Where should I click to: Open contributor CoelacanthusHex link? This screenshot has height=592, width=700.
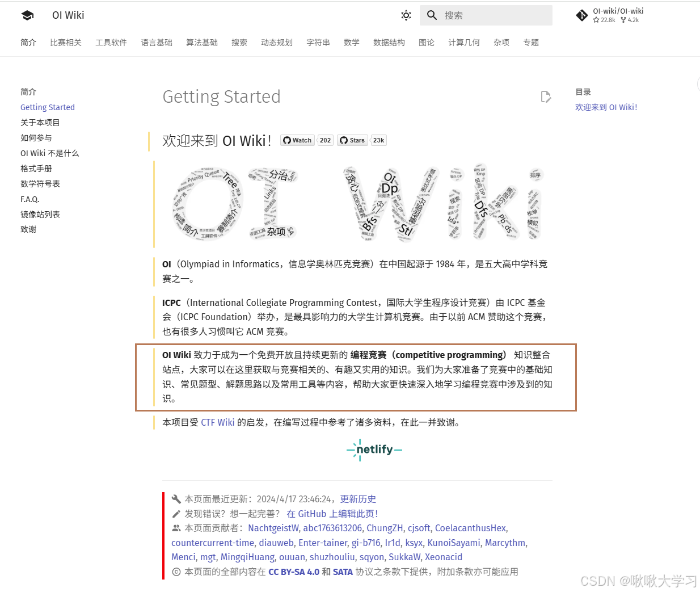click(x=471, y=528)
